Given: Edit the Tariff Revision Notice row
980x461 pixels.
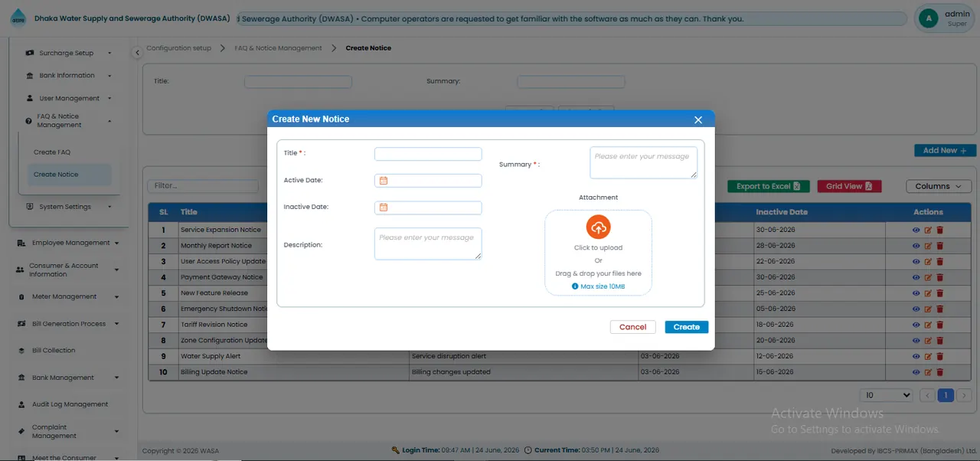Looking at the screenshot, I should (929, 325).
